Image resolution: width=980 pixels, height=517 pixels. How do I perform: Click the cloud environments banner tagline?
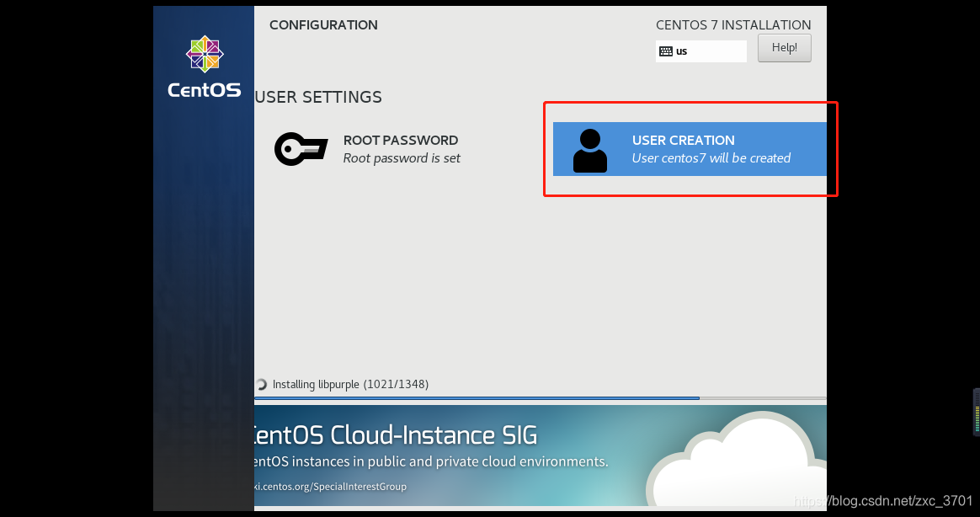tap(430, 461)
